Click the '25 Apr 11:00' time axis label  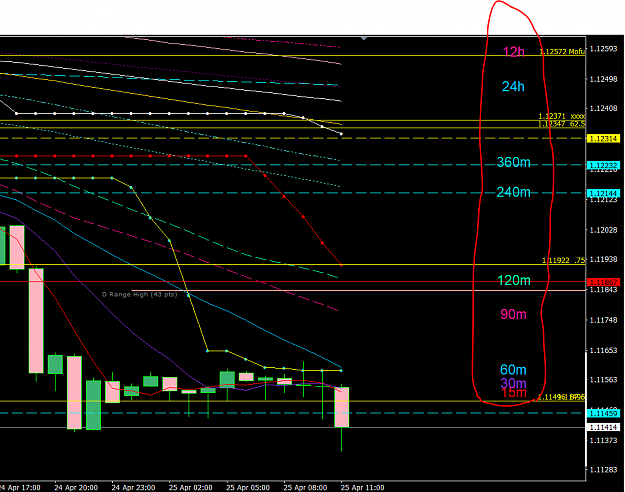click(363, 488)
